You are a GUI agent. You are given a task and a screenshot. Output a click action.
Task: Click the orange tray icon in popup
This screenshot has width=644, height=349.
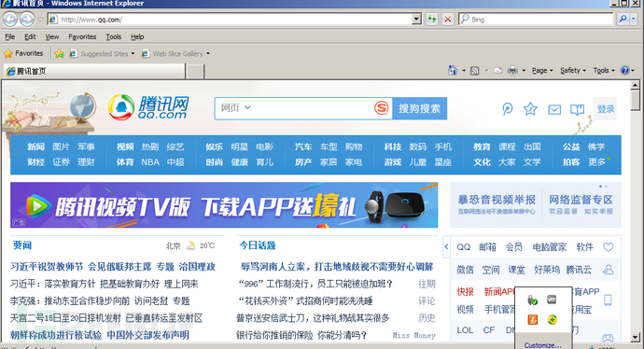533,319
